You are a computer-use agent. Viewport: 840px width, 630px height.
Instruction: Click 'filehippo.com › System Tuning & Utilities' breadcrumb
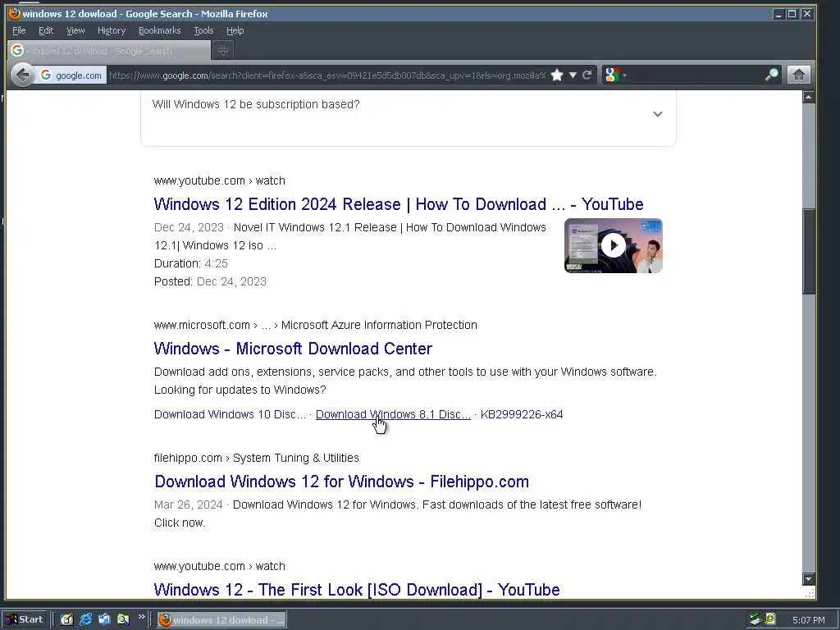coord(257,458)
